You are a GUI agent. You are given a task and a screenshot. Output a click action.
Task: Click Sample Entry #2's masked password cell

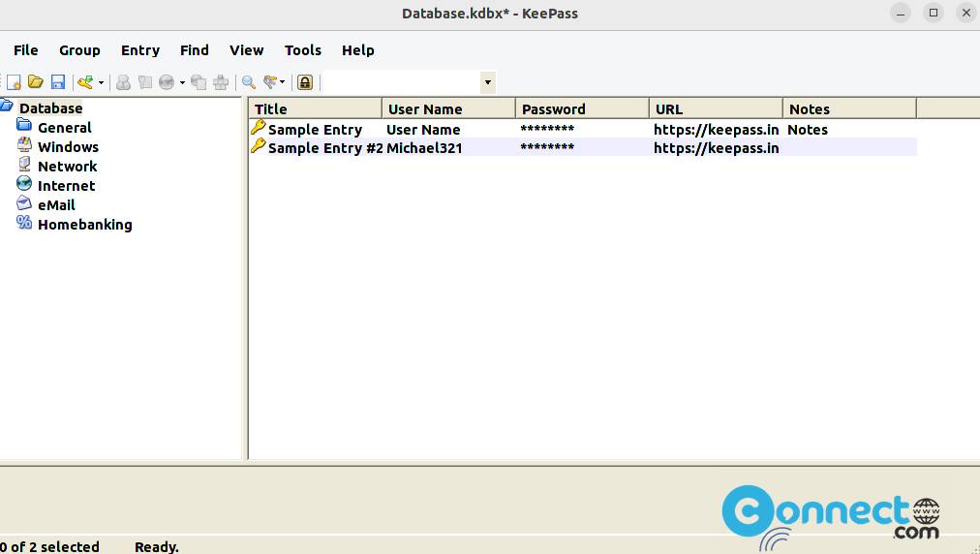[547, 147]
